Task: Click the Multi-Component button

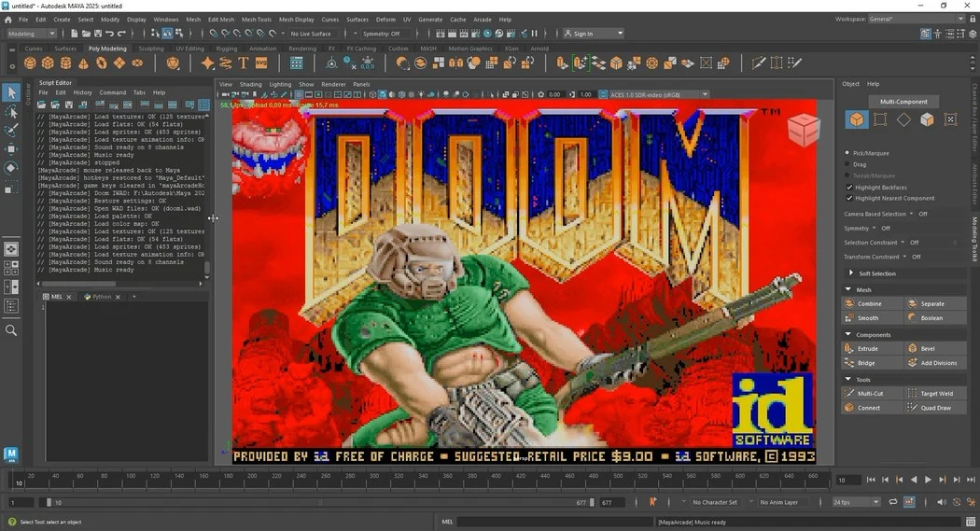Action: [x=903, y=101]
